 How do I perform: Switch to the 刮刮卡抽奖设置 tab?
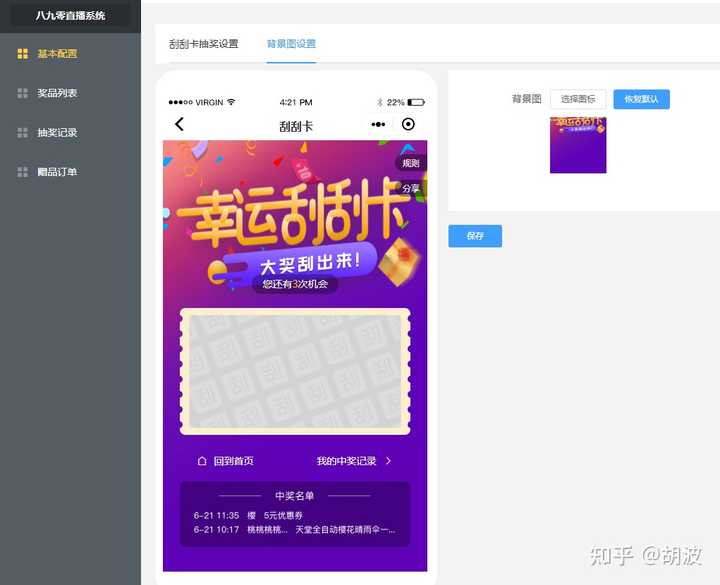204,44
